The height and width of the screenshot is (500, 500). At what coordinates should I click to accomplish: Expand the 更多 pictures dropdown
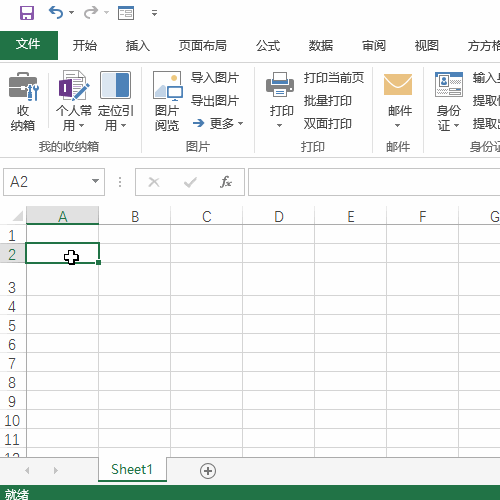218,124
